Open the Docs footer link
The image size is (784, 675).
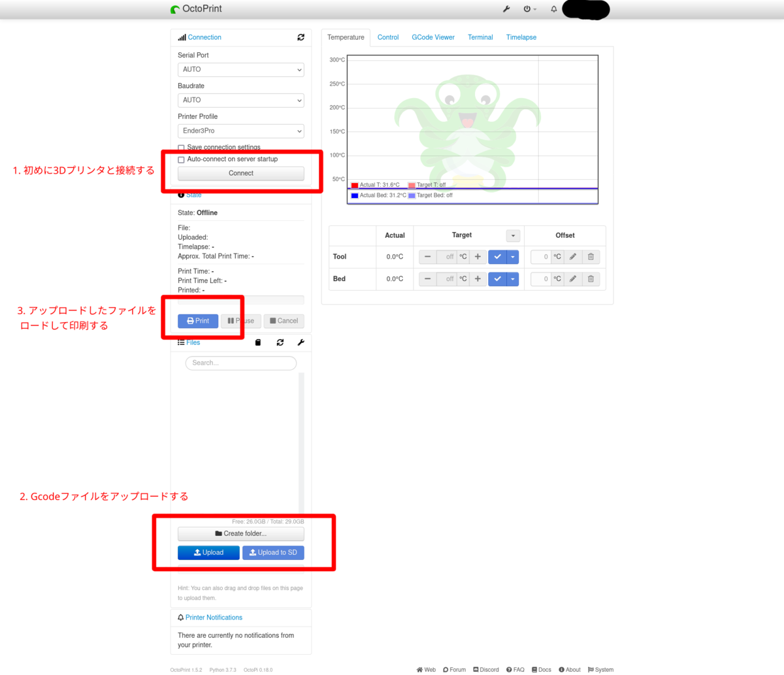(x=542, y=670)
